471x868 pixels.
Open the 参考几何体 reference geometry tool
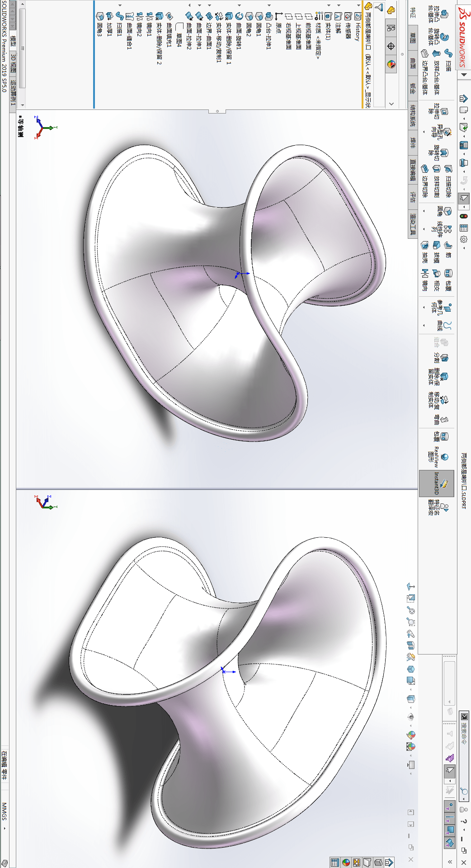[441, 307]
